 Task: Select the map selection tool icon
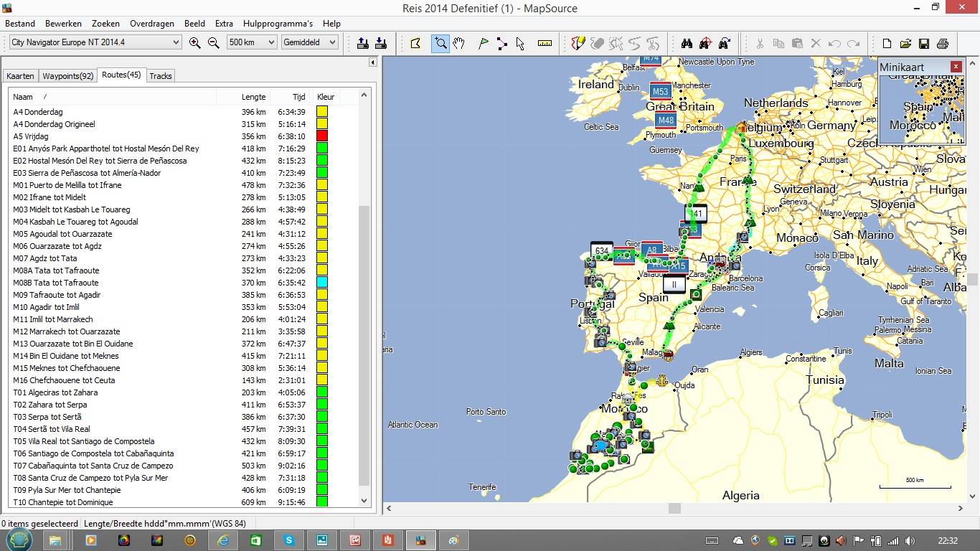click(415, 44)
